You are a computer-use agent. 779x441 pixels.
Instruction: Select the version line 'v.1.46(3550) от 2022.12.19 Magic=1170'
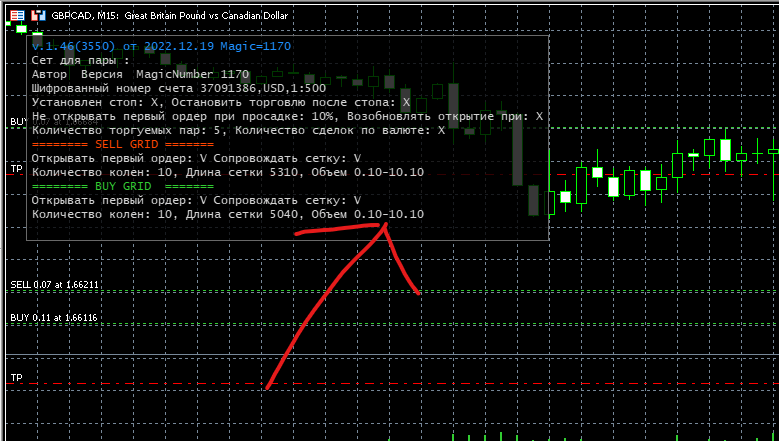tap(161, 47)
